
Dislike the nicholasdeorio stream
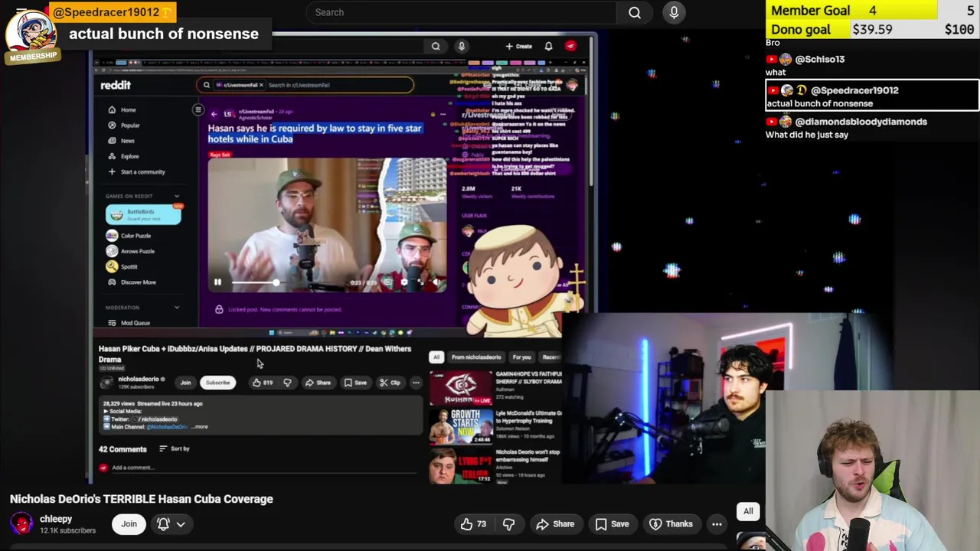coord(287,383)
